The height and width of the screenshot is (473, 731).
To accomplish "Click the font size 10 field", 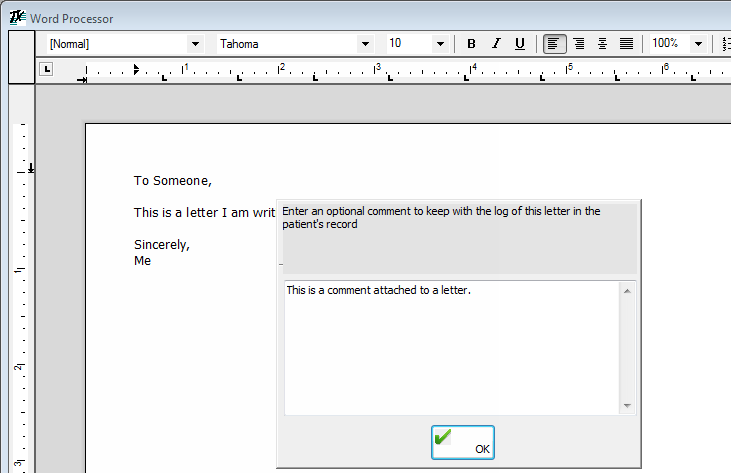I will pyautogui.click(x=409, y=44).
